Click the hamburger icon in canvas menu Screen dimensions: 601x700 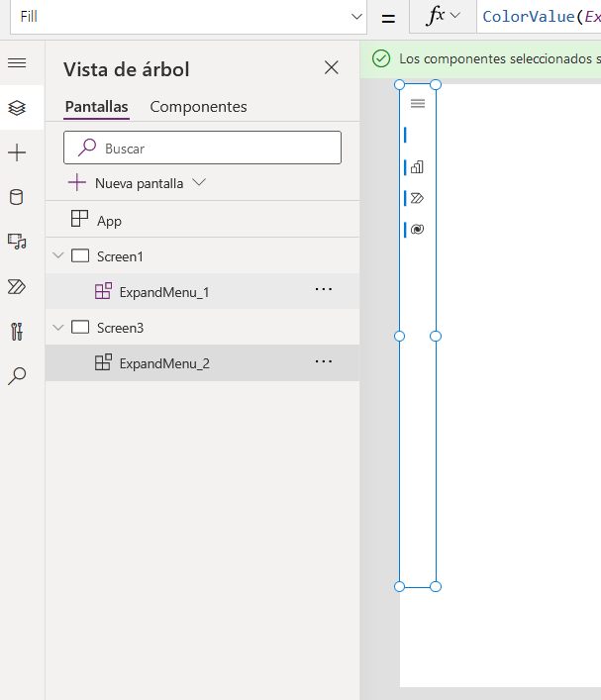pos(418,104)
